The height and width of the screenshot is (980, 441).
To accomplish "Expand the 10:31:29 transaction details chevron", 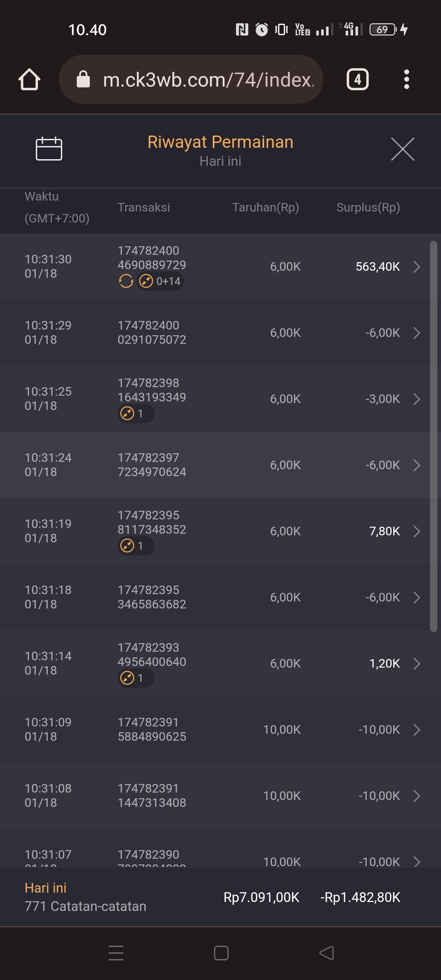I will click(416, 333).
